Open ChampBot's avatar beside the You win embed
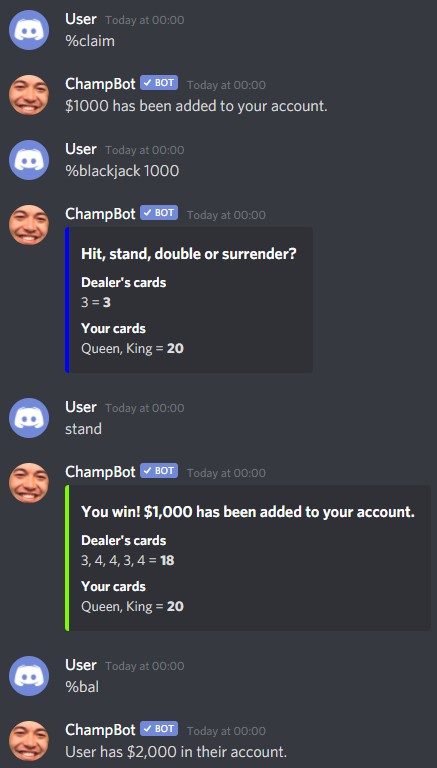Image resolution: width=437 pixels, height=768 pixels. pos(29,483)
